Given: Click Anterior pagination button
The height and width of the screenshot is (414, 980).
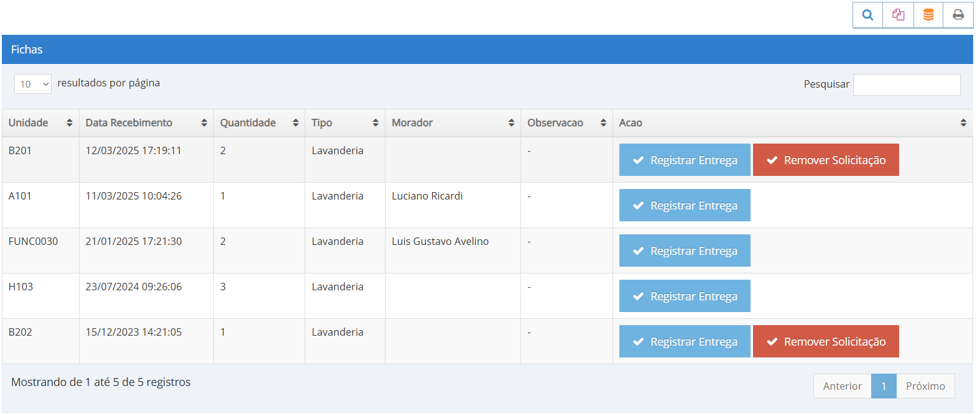Looking at the screenshot, I should point(842,386).
